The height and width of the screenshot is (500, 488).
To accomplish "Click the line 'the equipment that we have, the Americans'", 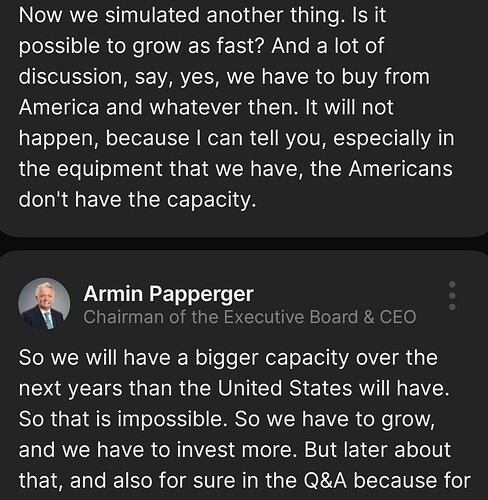I will coord(236,169).
